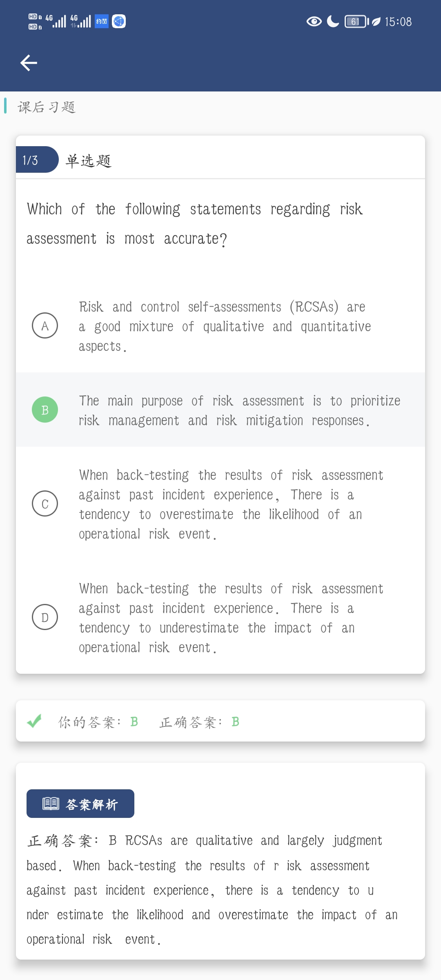Tap the moon do-not-disturb status icon
This screenshot has height=980, width=441.
tap(333, 22)
